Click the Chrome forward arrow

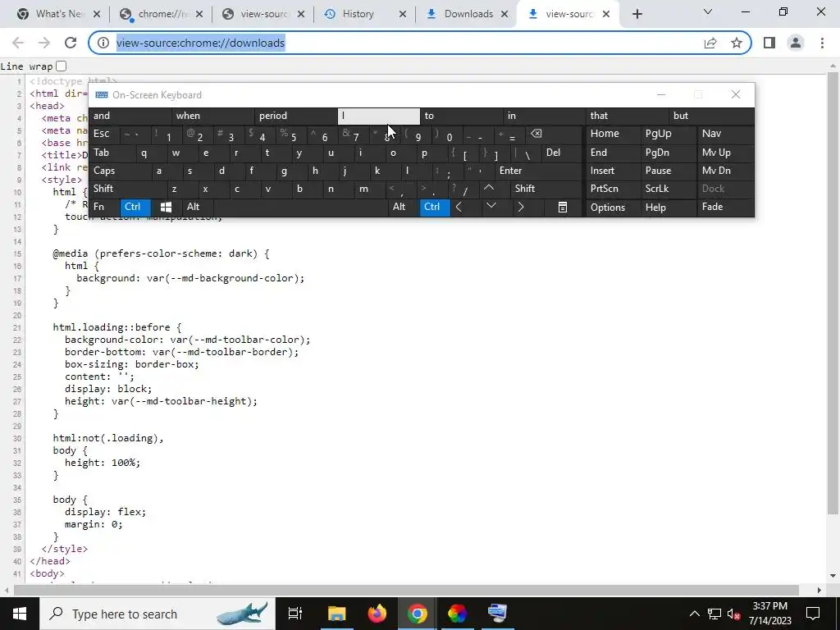coord(44,43)
